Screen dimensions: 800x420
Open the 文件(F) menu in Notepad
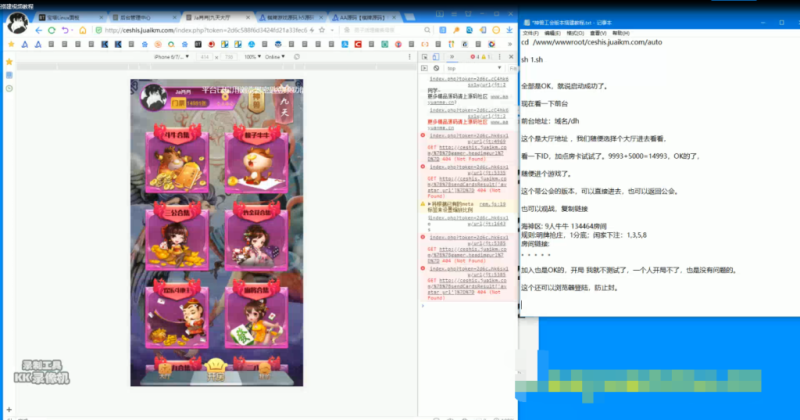(x=530, y=33)
